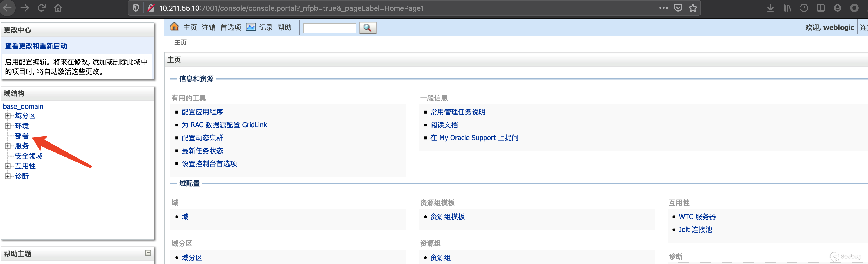The height and width of the screenshot is (264, 868).
Task: Click the WebLogic home icon in toolbar
Action: (174, 27)
